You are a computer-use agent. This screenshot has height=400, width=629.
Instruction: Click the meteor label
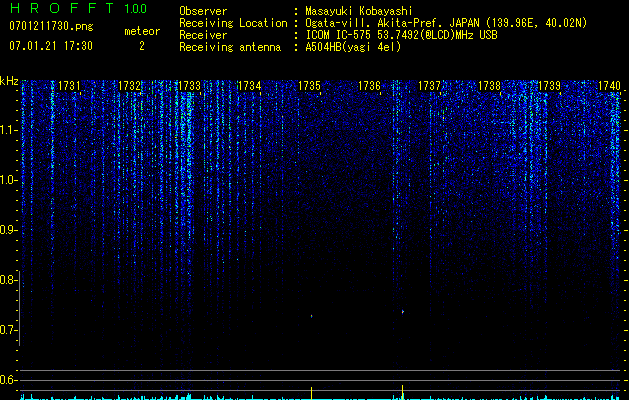pyautogui.click(x=142, y=31)
